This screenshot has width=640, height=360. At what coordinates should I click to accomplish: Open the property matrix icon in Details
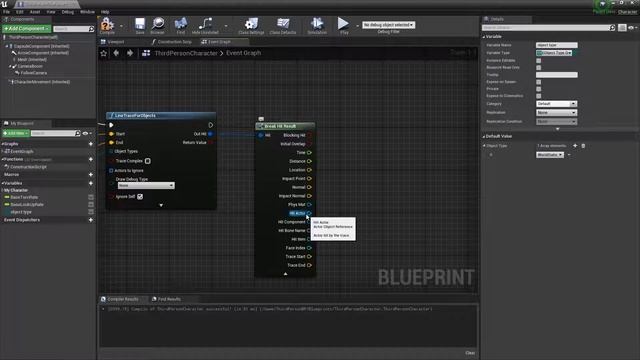(622, 28)
